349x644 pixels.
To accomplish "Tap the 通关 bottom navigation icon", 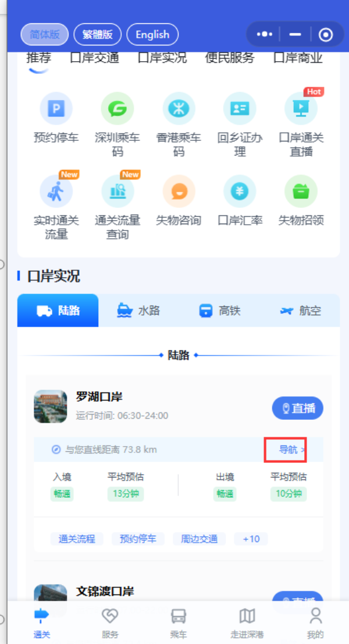I will click(41, 615).
